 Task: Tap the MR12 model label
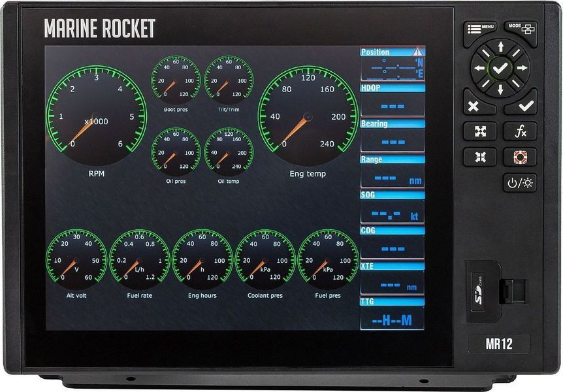(x=499, y=344)
